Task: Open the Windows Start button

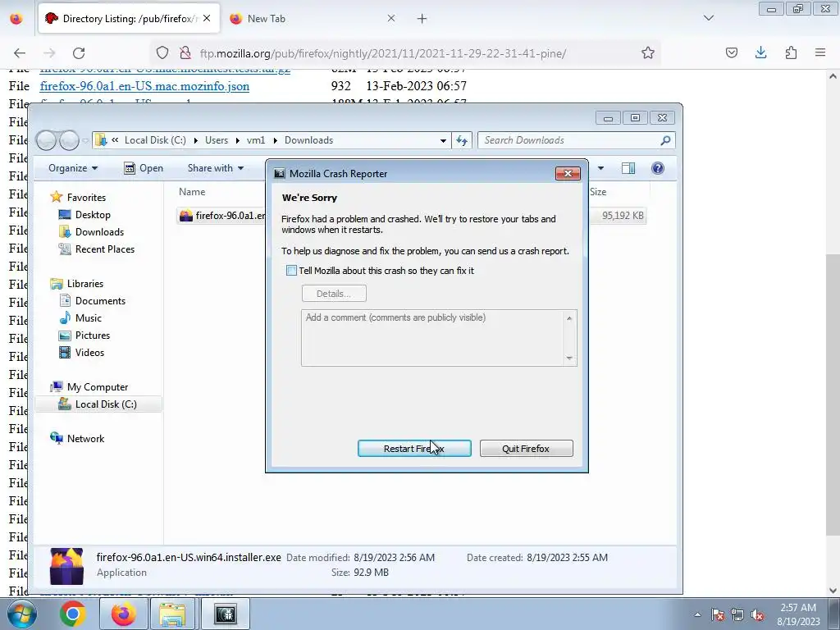Action: pos(21,614)
